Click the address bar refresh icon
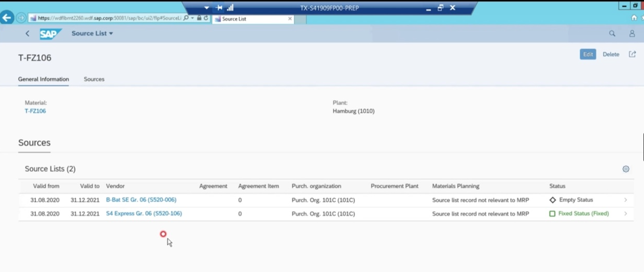Image resolution: width=644 pixels, height=272 pixels. pyautogui.click(x=206, y=18)
